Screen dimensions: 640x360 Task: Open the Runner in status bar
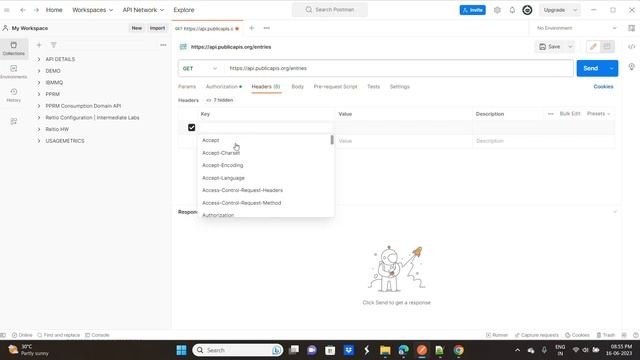tap(497, 335)
